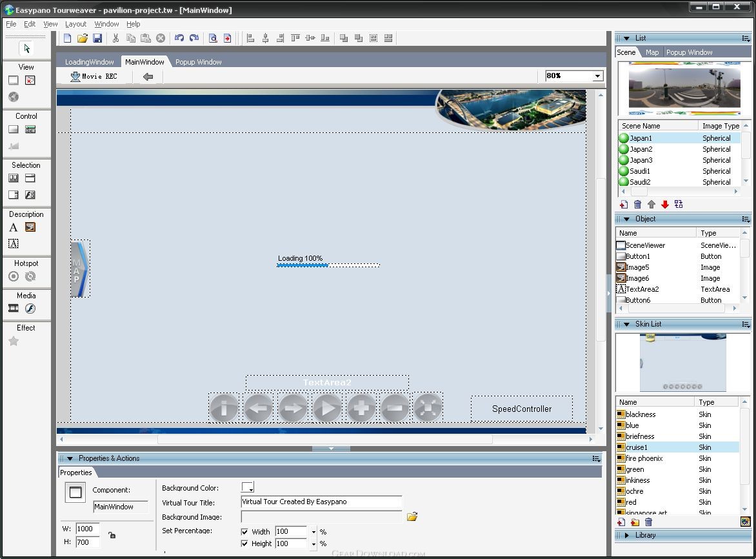The height and width of the screenshot is (559, 756).
Task: Select the Properties tab
Action: [x=75, y=473]
